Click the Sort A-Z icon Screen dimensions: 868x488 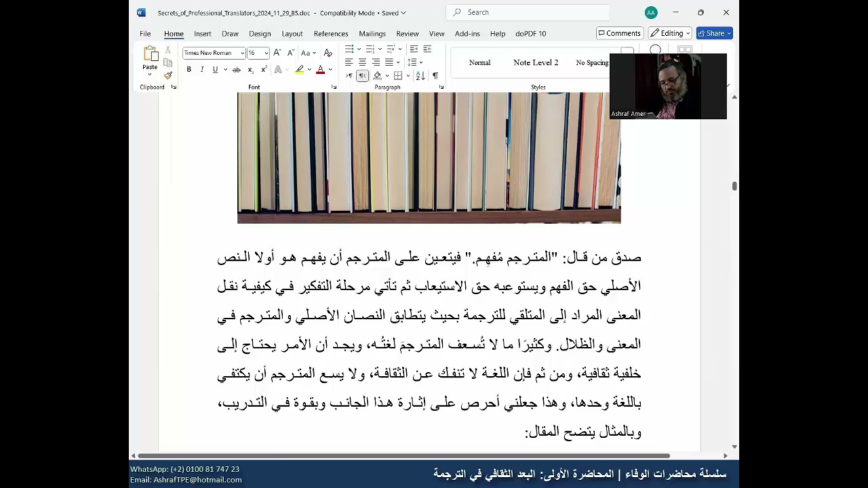click(420, 76)
